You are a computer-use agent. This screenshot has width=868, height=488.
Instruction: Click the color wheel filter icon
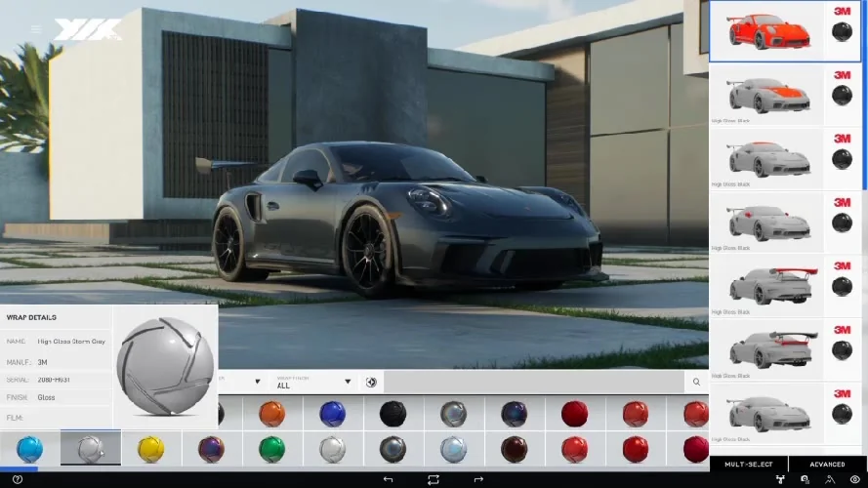click(371, 382)
